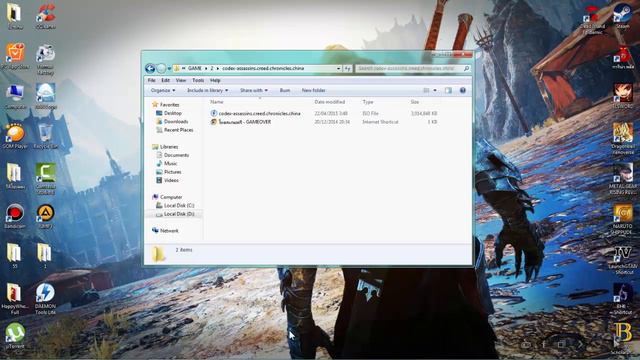The image size is (640, 360).
Task: Open the Videos library
Action: [x=171, y=180]
